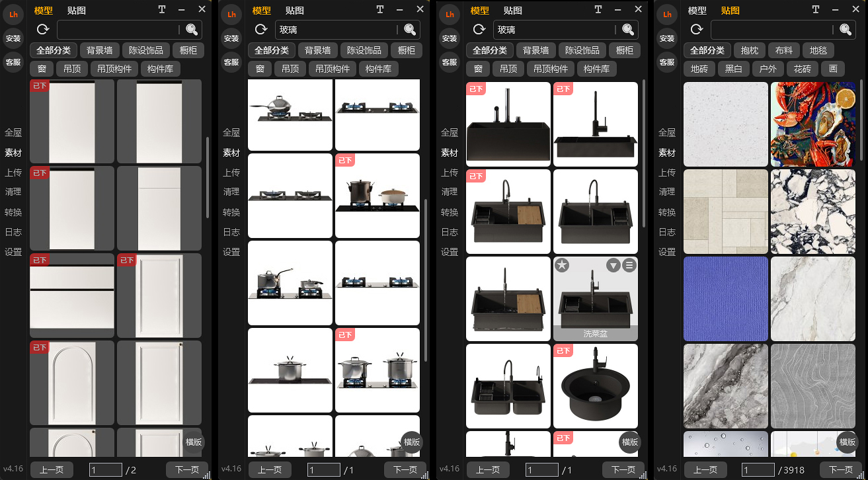The image size is (868, 480).
Task: Click the 安装 round button in the texture panel
Action: 667,38
